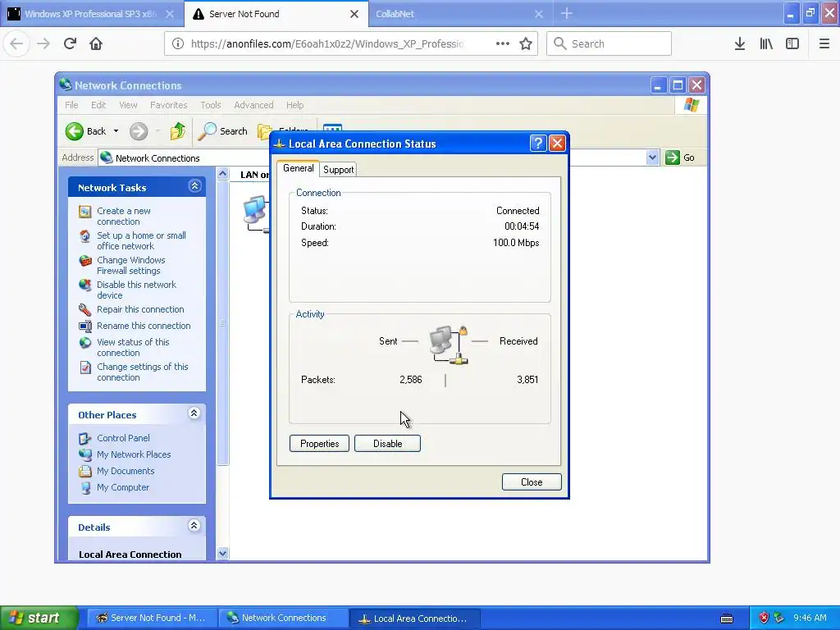
Task: Open Firefox library icon
Action: [766, 43]
